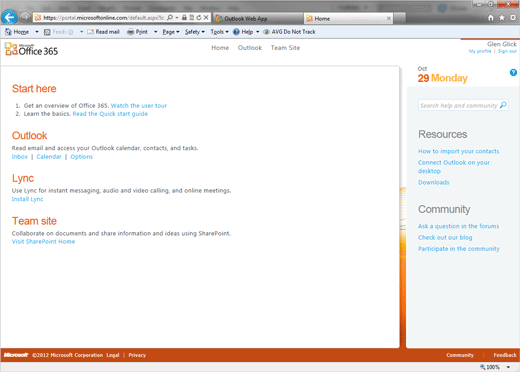
Task: Click the address bar URL field
Action: (x=103, y=18)
